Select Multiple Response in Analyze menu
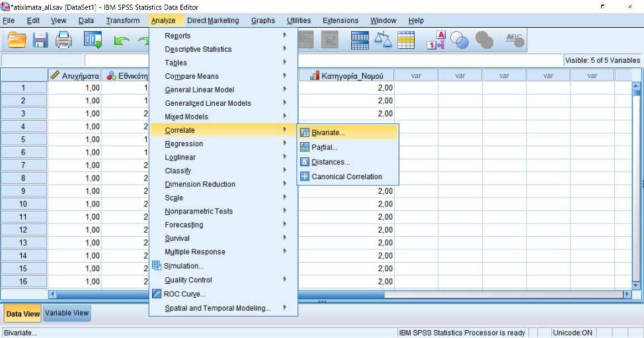The width and height of the screenshot is (644, 338). click(223, 252)
